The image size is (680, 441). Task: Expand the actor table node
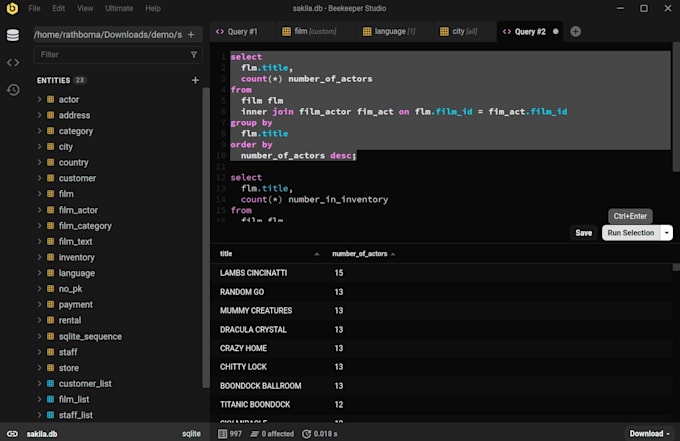[x=39, y=99]
